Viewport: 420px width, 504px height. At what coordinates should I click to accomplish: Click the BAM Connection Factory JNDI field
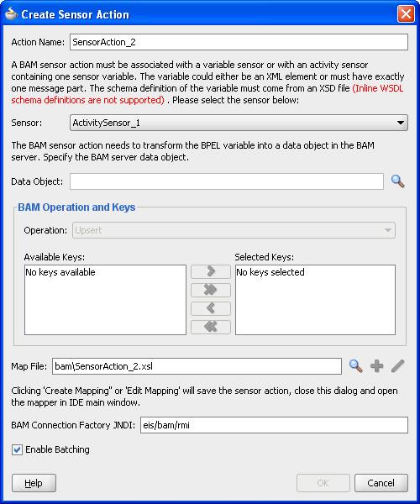274,425
